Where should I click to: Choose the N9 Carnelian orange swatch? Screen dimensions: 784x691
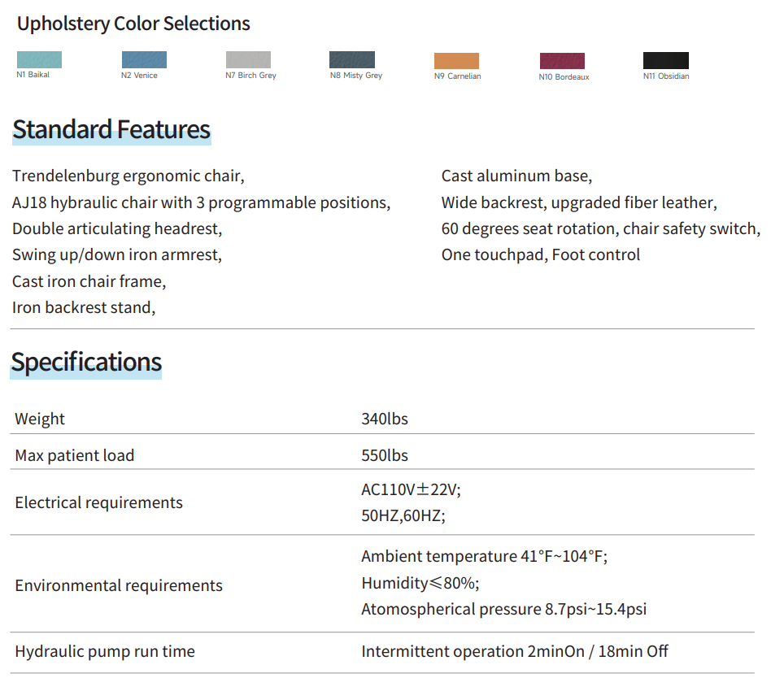pos(456,61)
